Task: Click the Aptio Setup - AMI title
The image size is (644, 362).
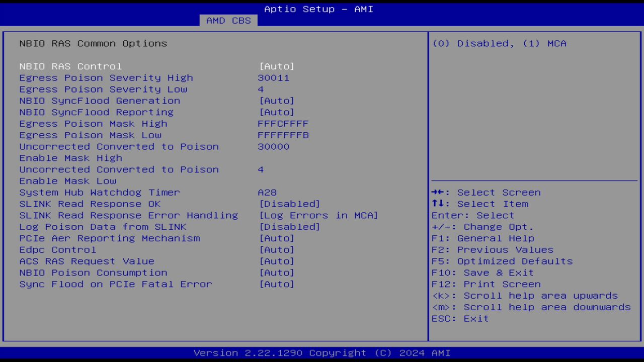Action: coord(319,9)
